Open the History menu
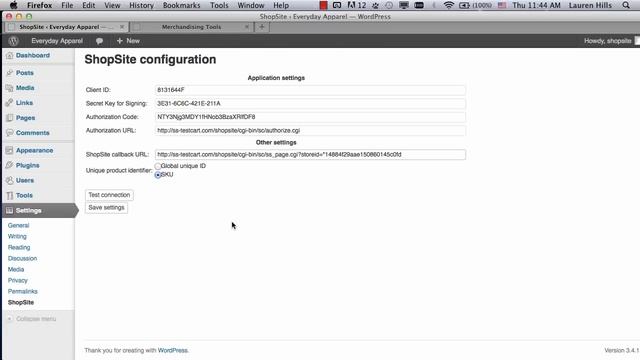Screen dimensions: 640x360 [141, 5]
